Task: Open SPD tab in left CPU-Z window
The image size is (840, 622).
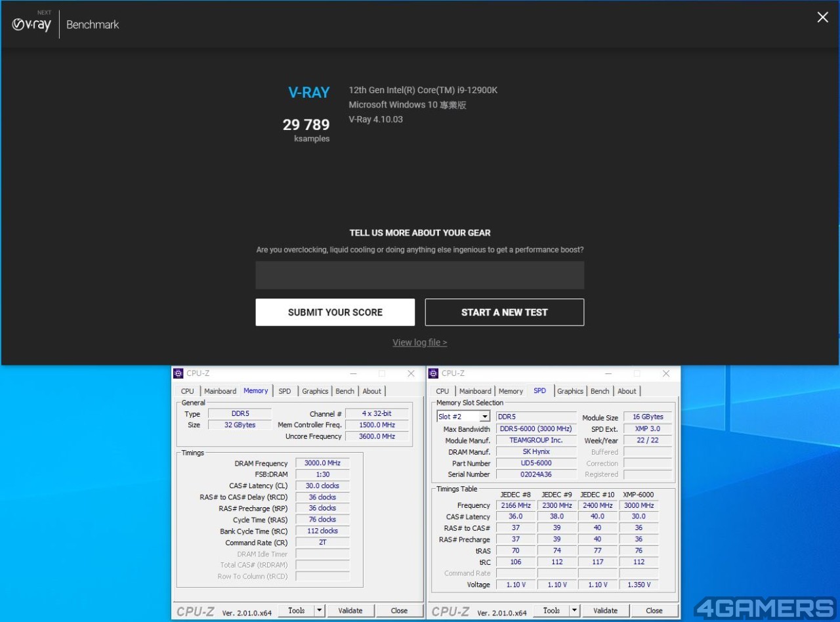Action: click(x=285, y=391)
